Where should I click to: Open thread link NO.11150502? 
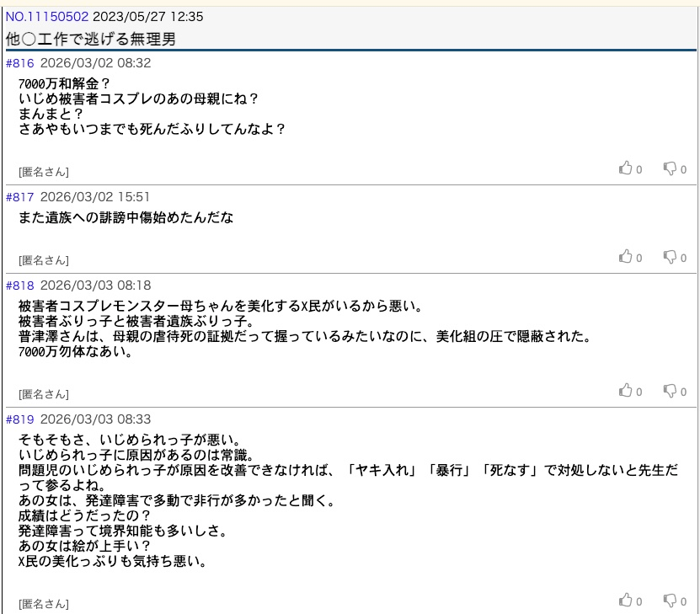coord(47,17)
